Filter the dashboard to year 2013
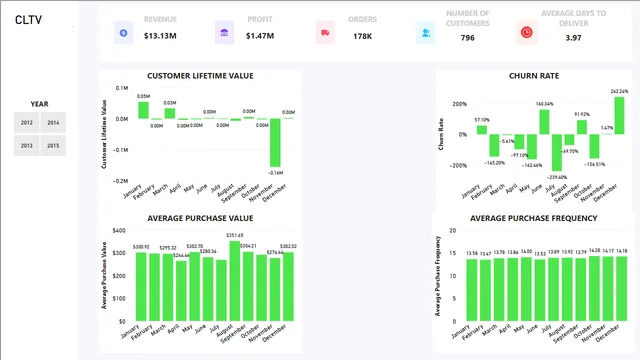The image size is (640, 360). [27, 145]
